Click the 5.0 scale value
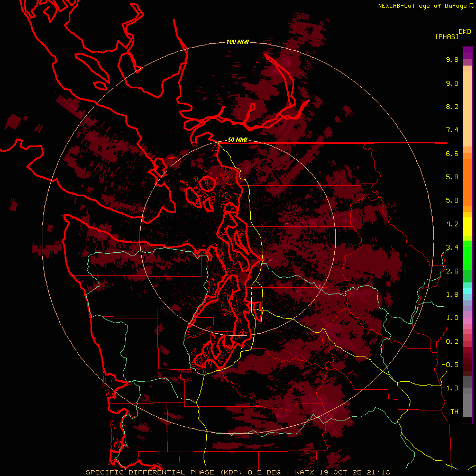Viewport: 476px width, 476px height. click(452, 200)
